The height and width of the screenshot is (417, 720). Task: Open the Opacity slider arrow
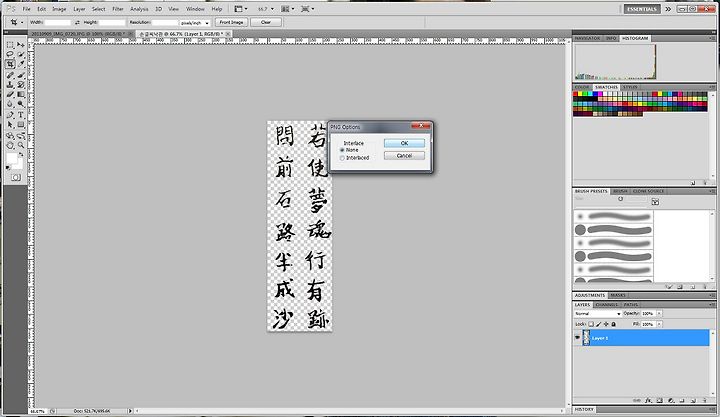(659, 314)
